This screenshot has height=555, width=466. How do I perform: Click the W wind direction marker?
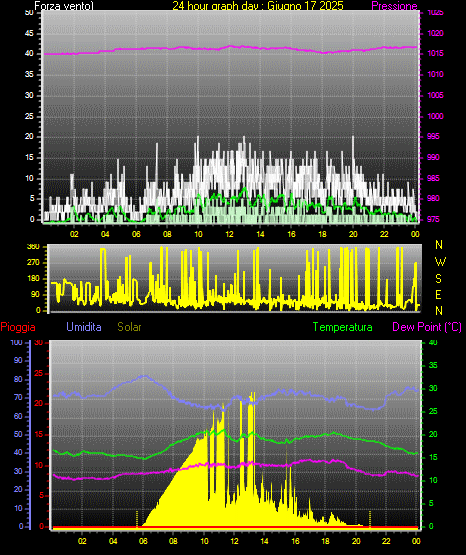click(440, 262)
